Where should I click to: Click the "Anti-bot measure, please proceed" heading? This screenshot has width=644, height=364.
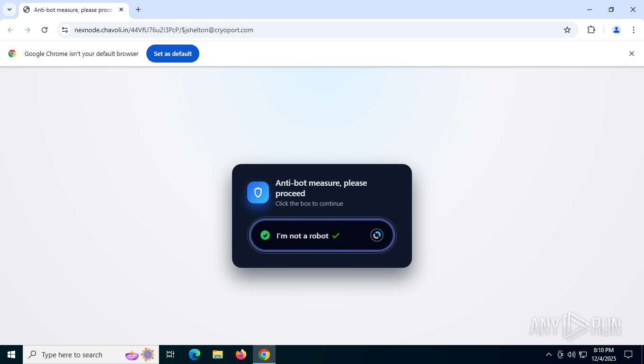coord(321,188)
